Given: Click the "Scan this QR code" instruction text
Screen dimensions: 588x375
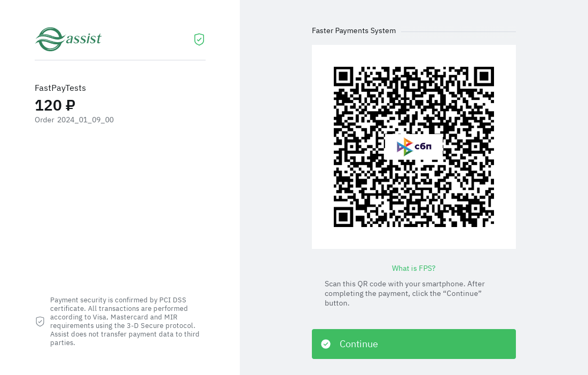Looking at the screenshot, I should click(x=404, y=293).
